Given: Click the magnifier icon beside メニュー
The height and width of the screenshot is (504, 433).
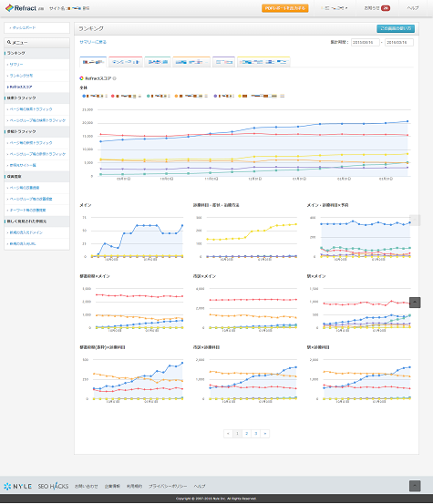Looking at the screenshot, I should click(x=9, y=42).
